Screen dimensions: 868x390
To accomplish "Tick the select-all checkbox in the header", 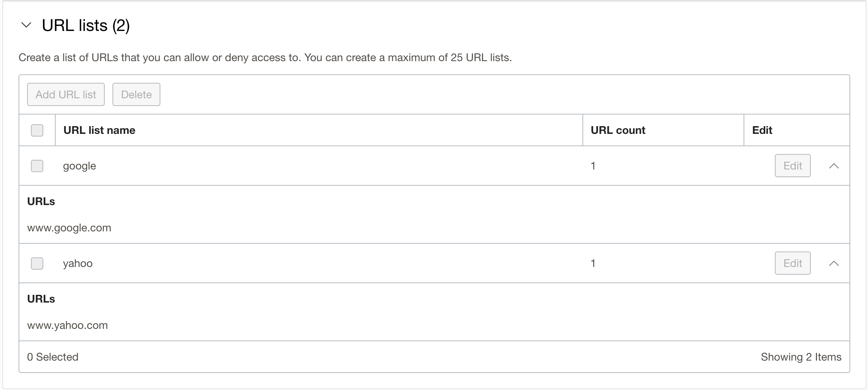I will pyautogui.click(x=37, y=130).
